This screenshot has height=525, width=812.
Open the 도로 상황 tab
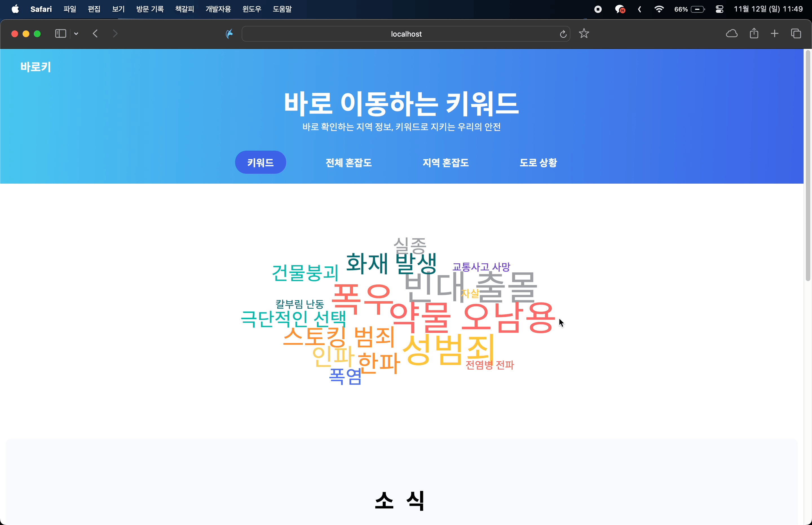point(538,163)
